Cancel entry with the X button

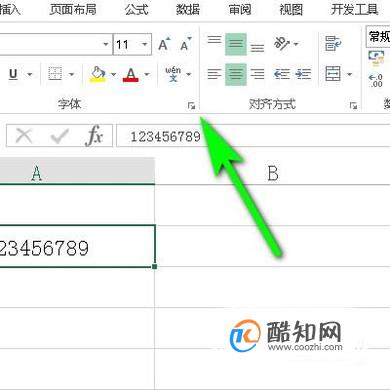24,136
